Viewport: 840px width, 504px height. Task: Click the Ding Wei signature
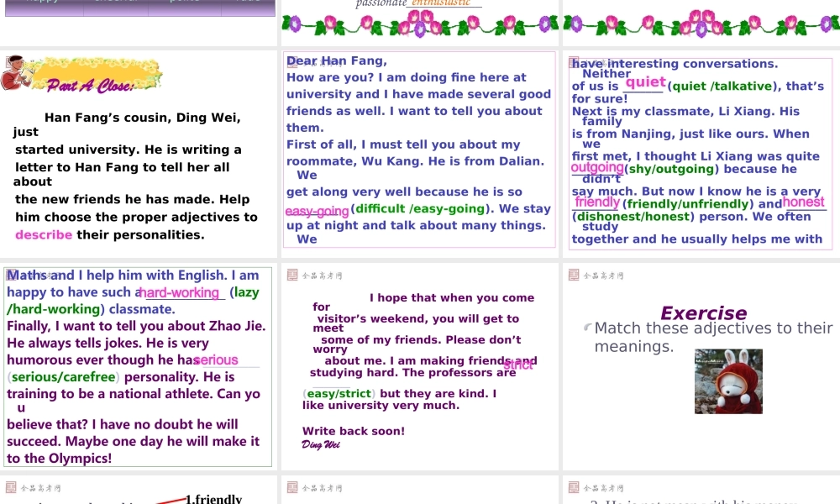(x=320, y=444)
